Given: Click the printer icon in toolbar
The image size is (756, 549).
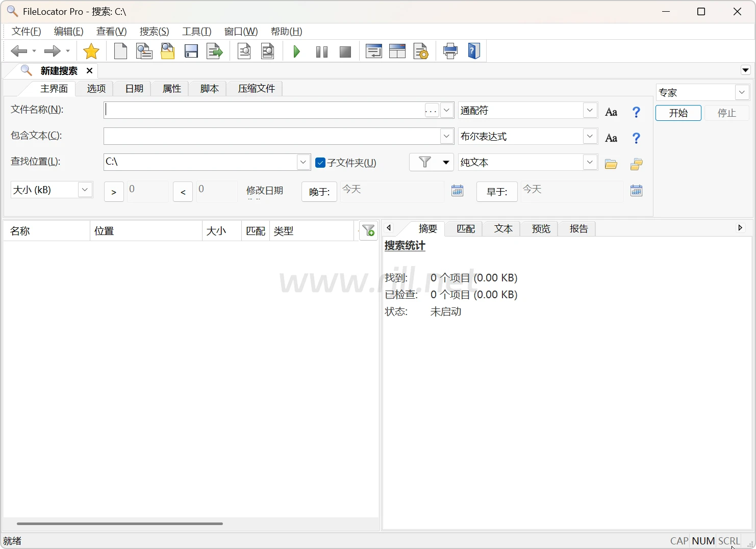Looking at the screenshot, I should coord(450,51).
